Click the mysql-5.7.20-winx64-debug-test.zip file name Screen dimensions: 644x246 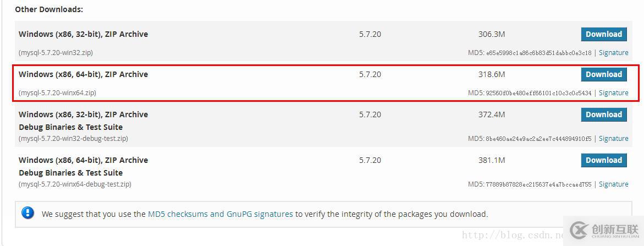tap(75, 184)
